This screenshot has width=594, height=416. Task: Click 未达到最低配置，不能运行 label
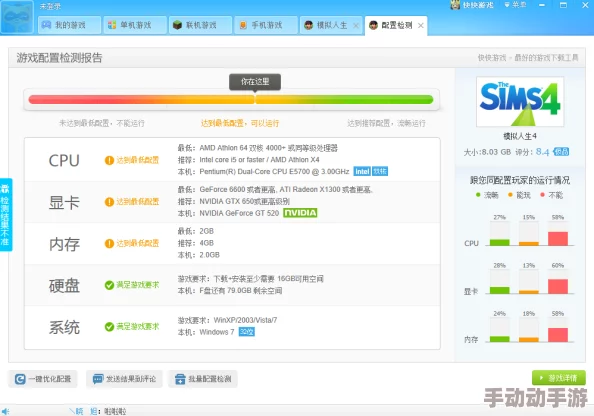[x=102, y=123]
